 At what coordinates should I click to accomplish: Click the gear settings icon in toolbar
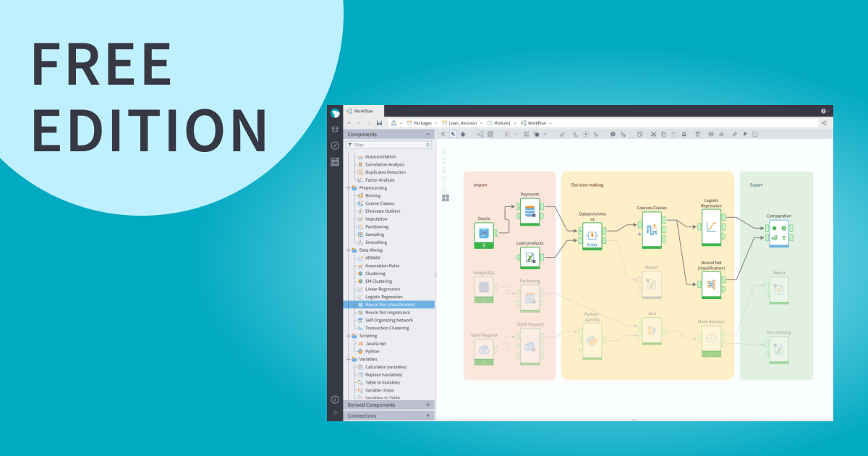(x=613, y=134)
